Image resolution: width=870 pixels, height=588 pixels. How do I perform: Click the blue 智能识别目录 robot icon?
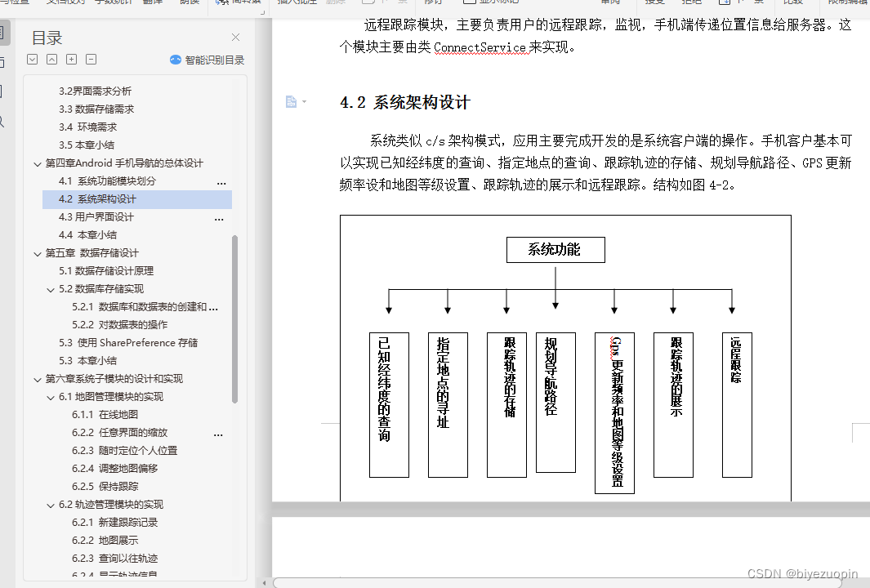click(x=176, y=60)
